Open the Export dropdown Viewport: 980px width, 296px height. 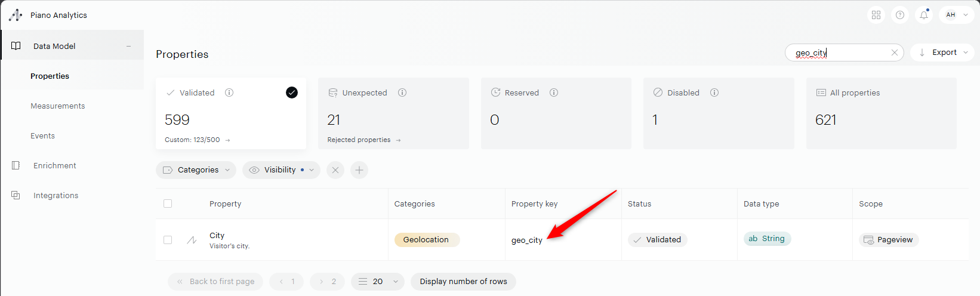942,53
